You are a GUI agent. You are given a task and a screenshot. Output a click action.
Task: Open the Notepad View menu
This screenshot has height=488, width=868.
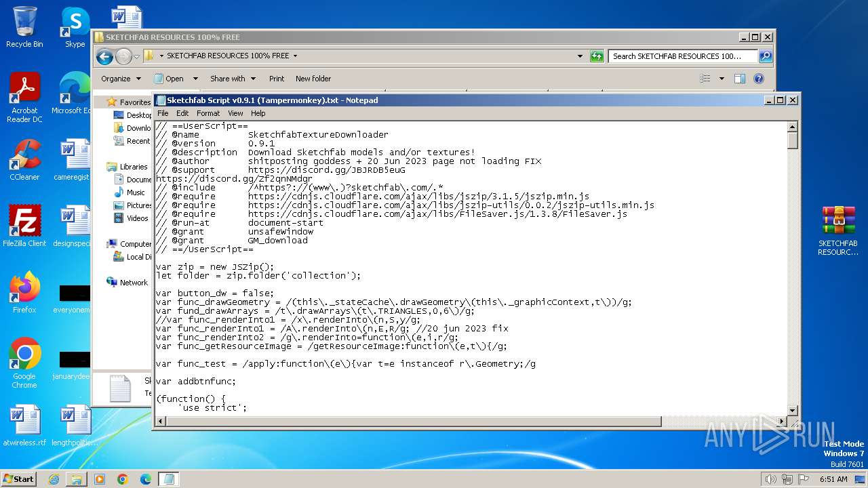(x=235, y=113)
